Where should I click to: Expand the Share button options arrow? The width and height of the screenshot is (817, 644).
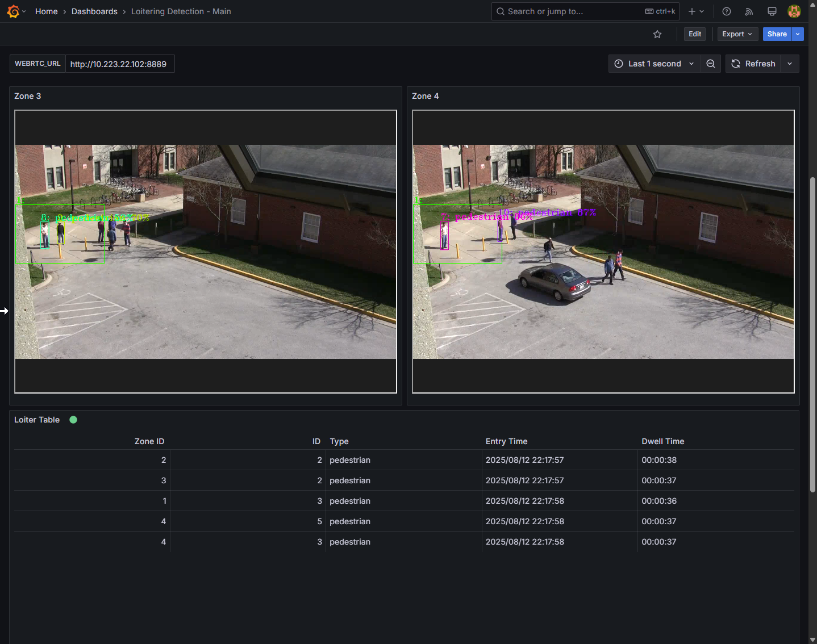click(798, 34)
